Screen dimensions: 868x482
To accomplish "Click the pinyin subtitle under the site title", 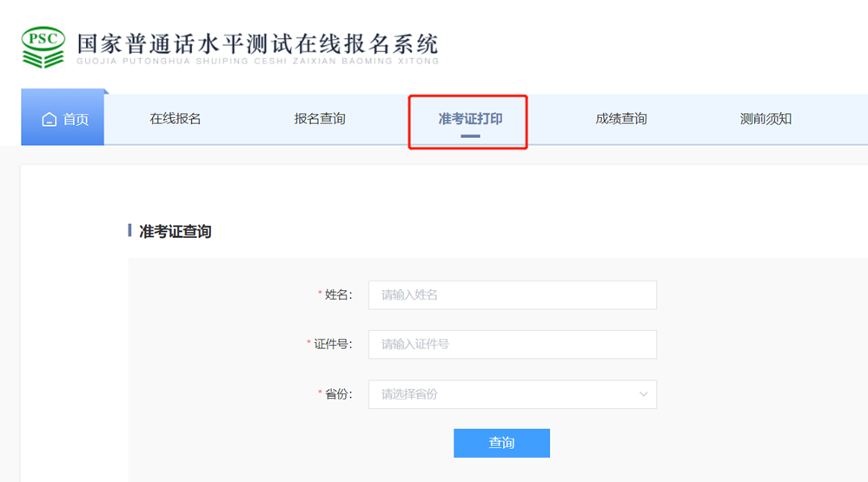I will coord(257,62).
